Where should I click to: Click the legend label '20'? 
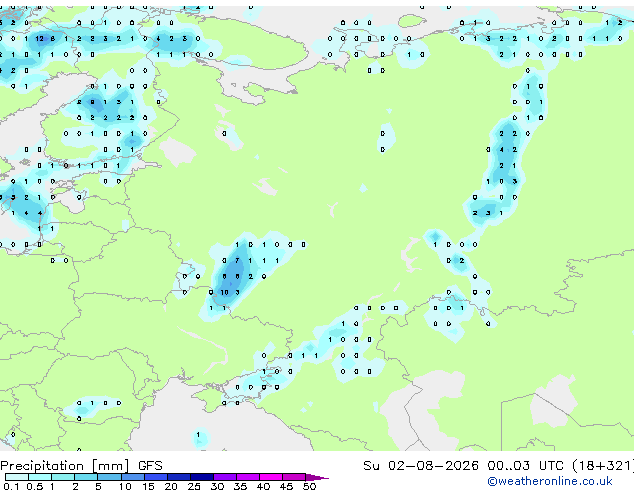coord(171,486)
